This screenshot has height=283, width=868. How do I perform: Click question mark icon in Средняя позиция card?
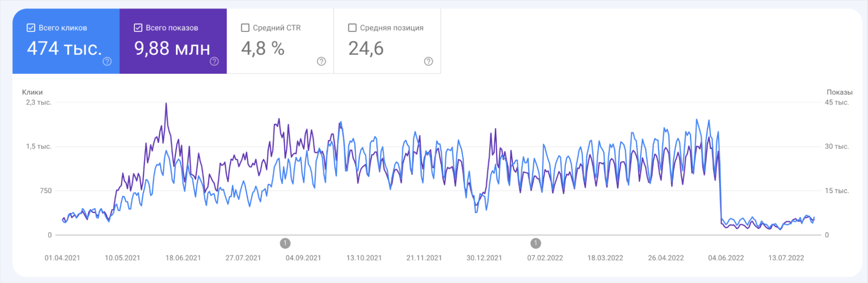click(428, 62)
